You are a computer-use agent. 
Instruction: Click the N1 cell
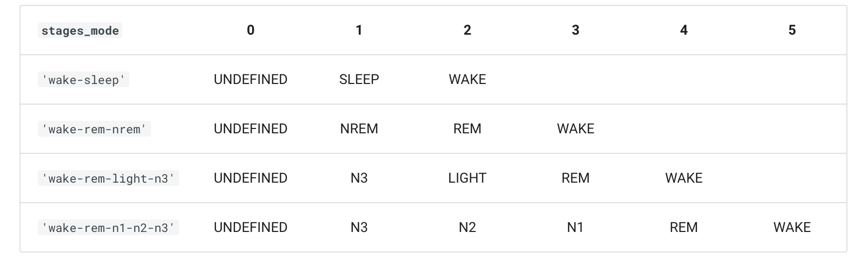coord(575,228)
